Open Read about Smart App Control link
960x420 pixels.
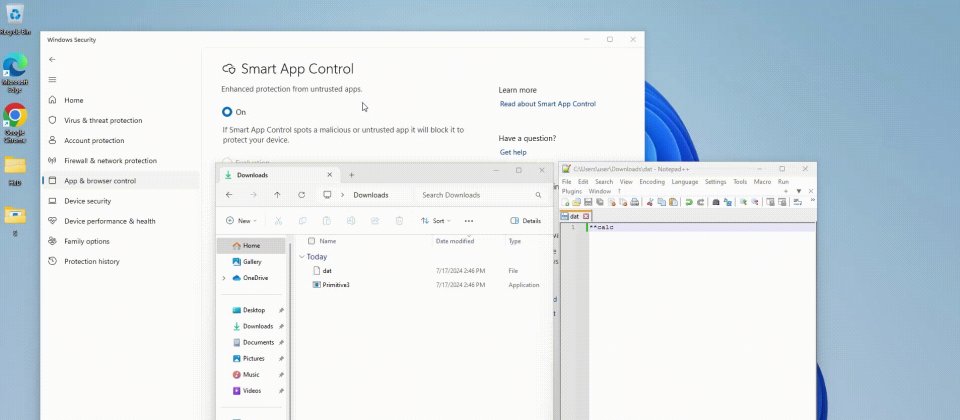click(548, 104)
